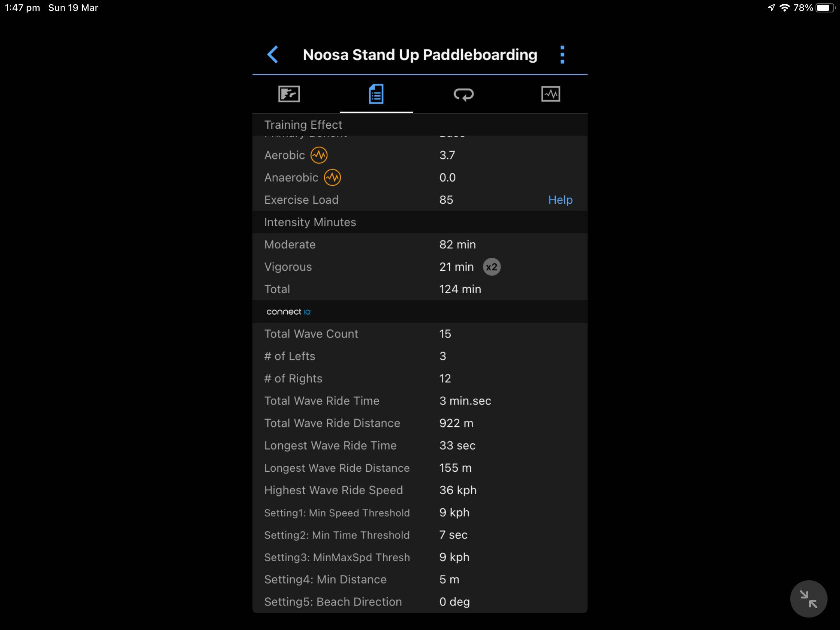Switch to the map overview tab
The height and width of the screenshot is (630, 840).
coord(289,94)
